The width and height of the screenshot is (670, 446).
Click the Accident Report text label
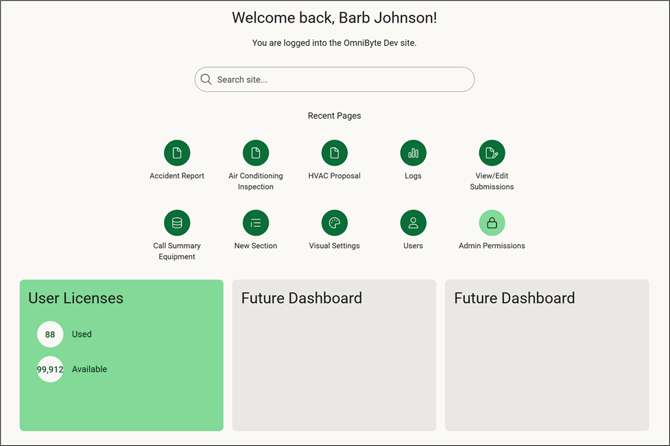point(177,176)
